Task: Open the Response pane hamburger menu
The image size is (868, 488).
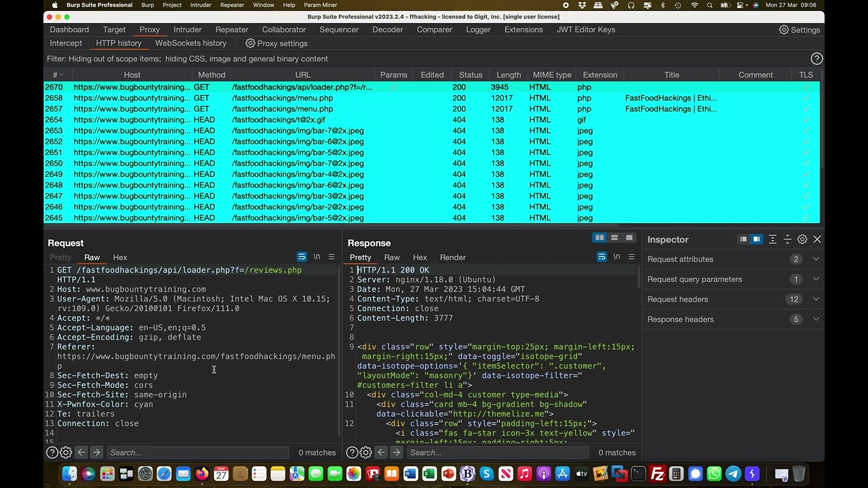Action: (631, 257)
